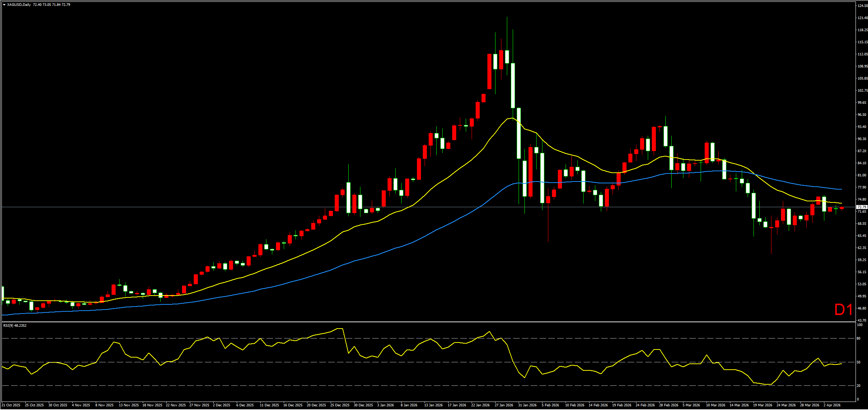Select the 13 Nov 2025 date label
The image size is (868, 410).
128,405
